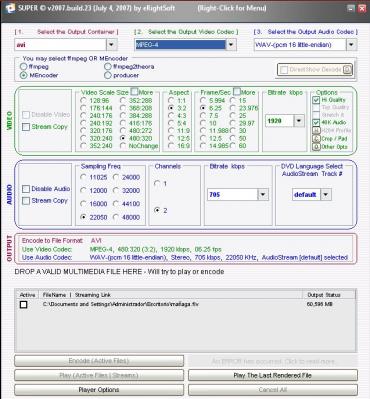
Task: Select the ffmpeg encoder radio button
Action: (23, 66)
